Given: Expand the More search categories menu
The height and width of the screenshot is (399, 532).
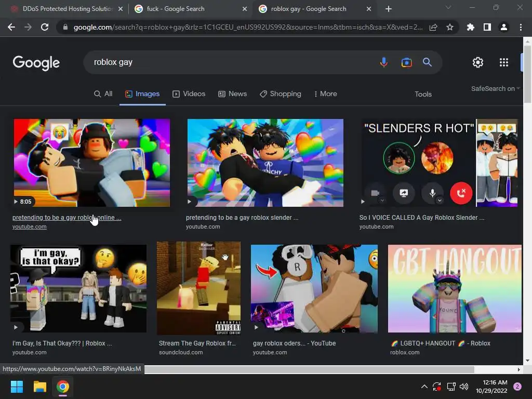Looking at the screenshot, I should point(325,94).
